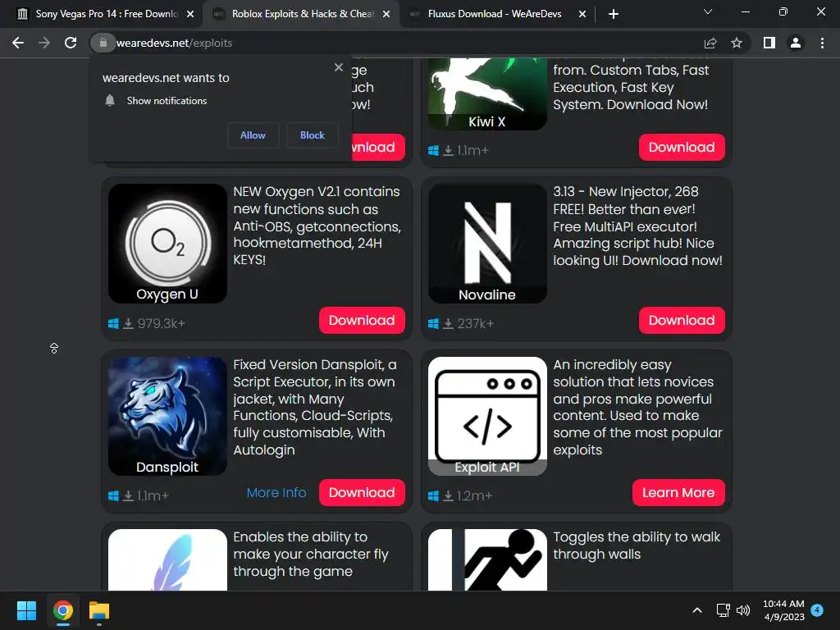840x630 pixels.
Task: Click the Dansploit tiger thumbnail
Action: tap(167, 416)
